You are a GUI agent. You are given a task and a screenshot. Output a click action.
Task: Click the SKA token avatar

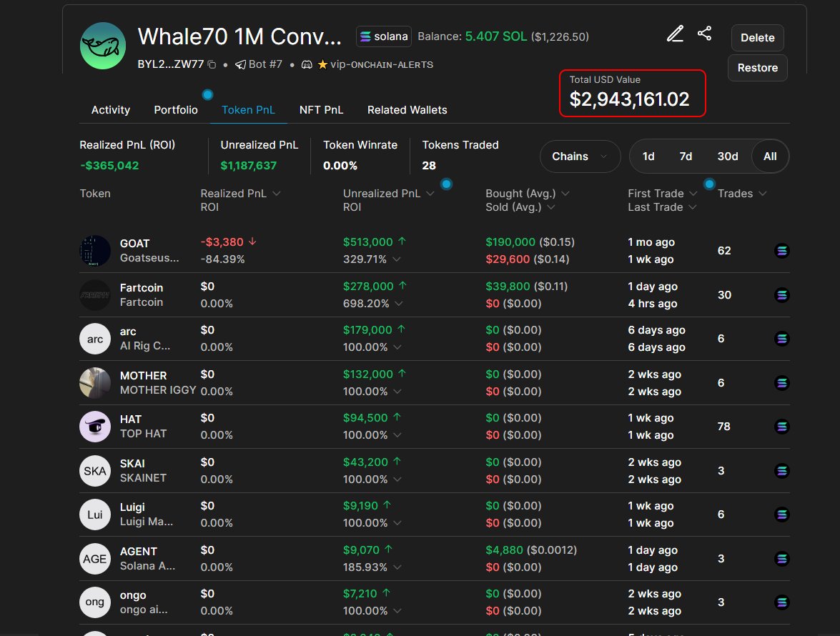click(95, 471)
